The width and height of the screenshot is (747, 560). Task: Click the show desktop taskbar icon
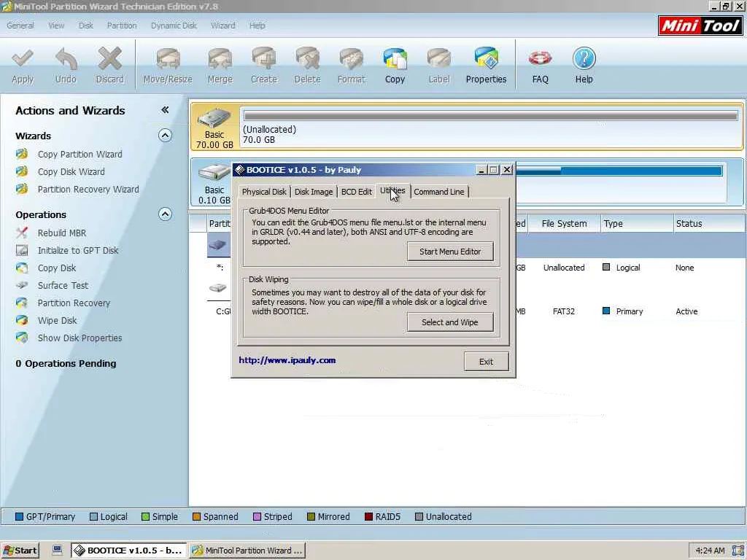(57, 550)
